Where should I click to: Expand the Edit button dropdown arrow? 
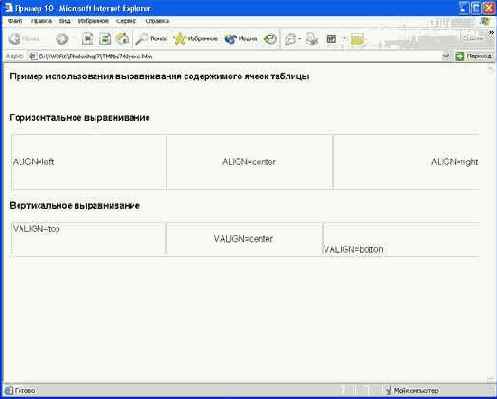click(344, 39)
